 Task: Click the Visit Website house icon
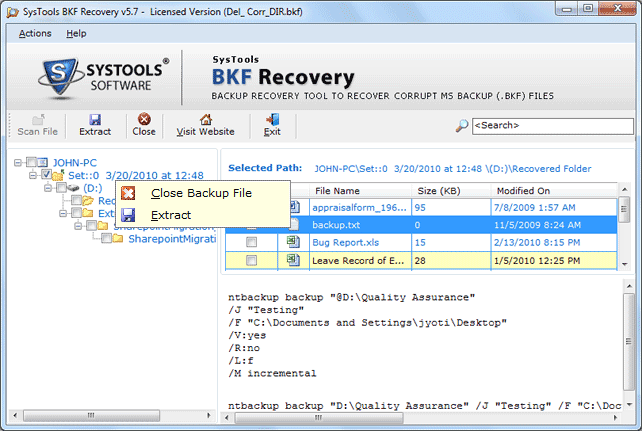tap(206, 119)
